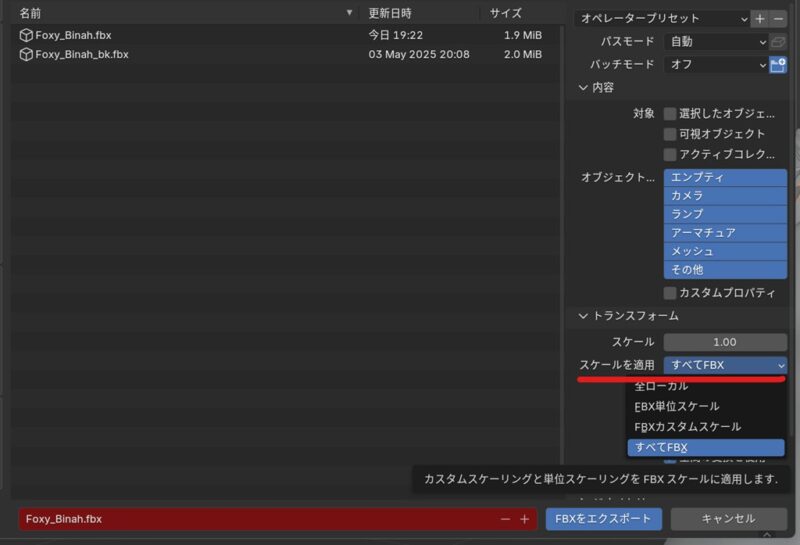Click the Foxy_Binah_bk.fbx file cube icon
800x545 pixels.
(26, 54)
